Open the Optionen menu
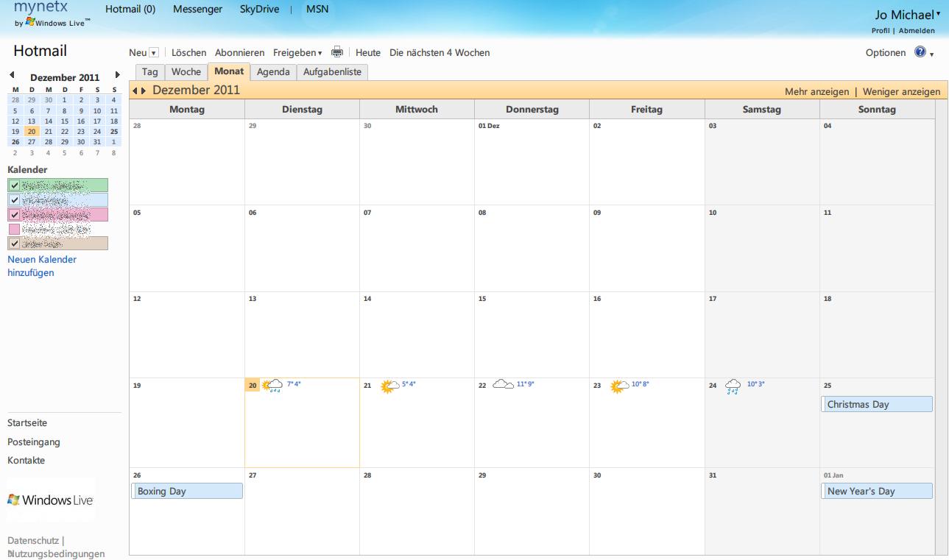949x560 pixels. [x=886, y=52]
